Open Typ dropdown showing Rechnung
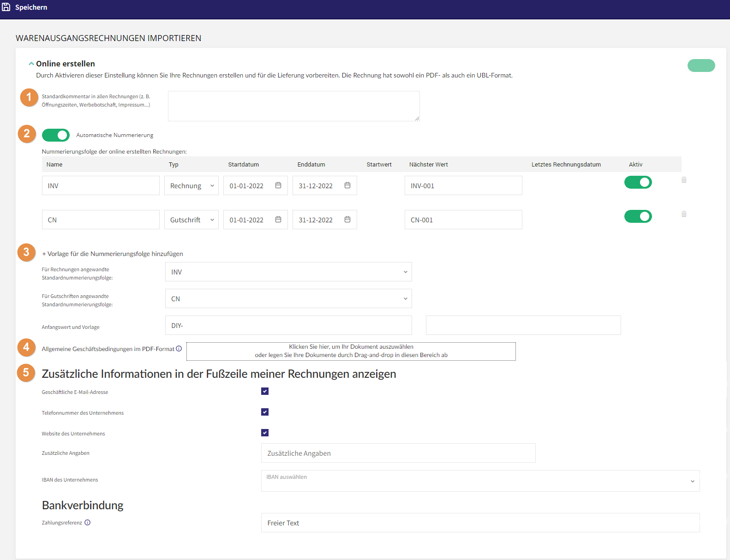Screen dimensions: 730x560 click(x=191, y=185)
